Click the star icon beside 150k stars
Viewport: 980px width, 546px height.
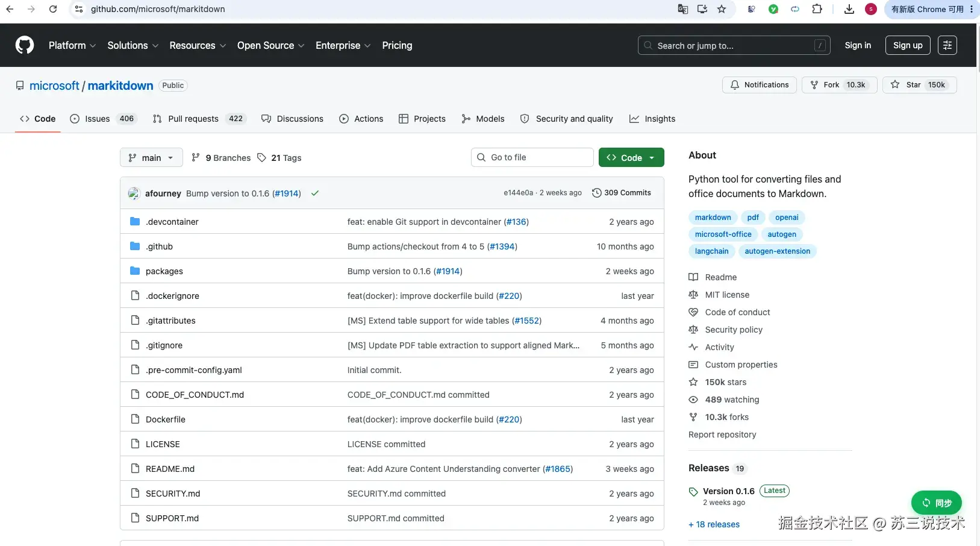click(x=693, y=382)
